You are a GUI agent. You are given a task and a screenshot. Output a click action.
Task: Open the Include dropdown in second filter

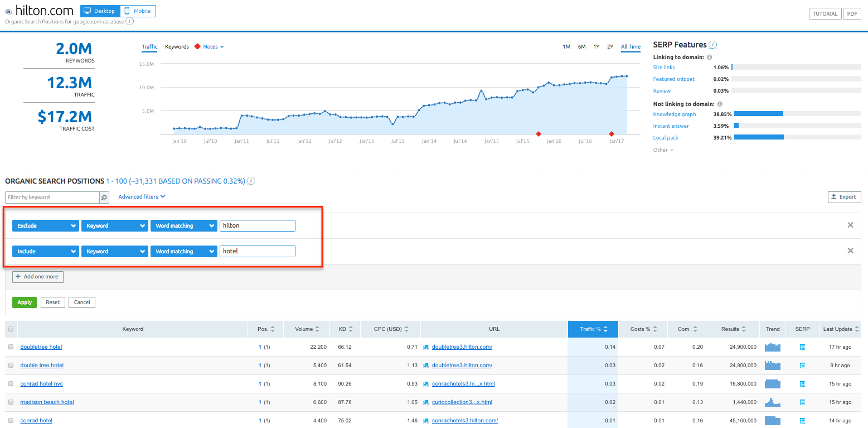pyautogui.click(x=46, y=252)
